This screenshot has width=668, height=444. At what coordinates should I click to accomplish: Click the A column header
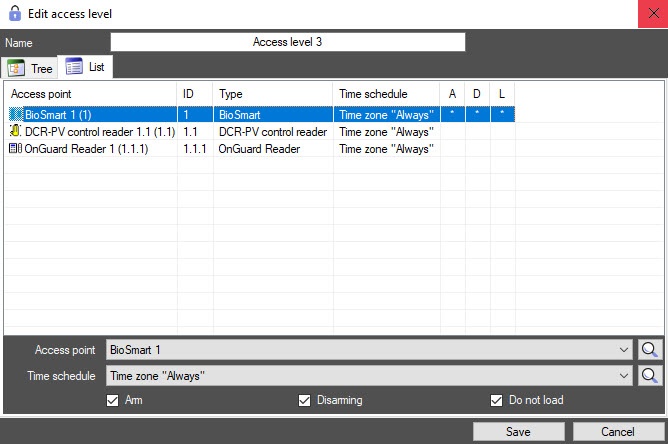pyautogui.click(x=452, y=94)
